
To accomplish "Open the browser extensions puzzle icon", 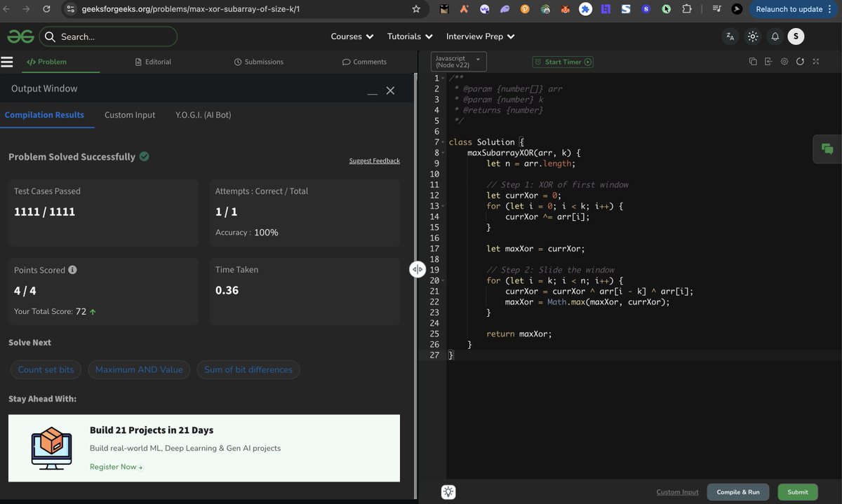I will point(687,9).
